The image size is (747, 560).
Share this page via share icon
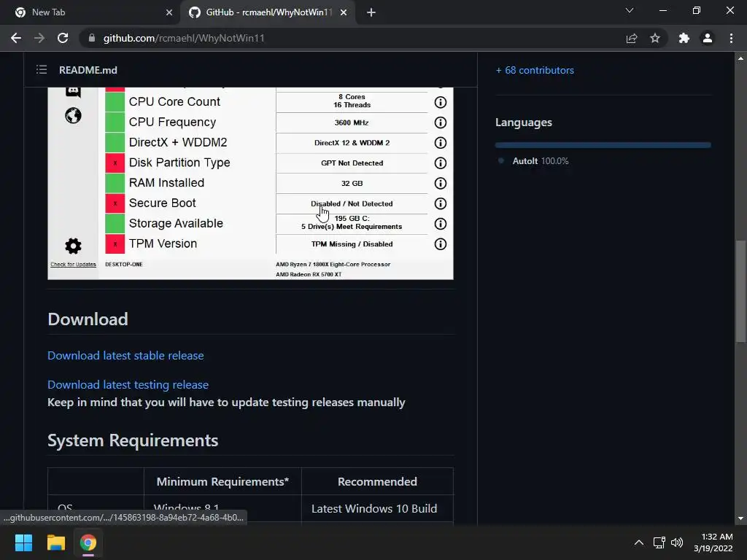point(631,38)
